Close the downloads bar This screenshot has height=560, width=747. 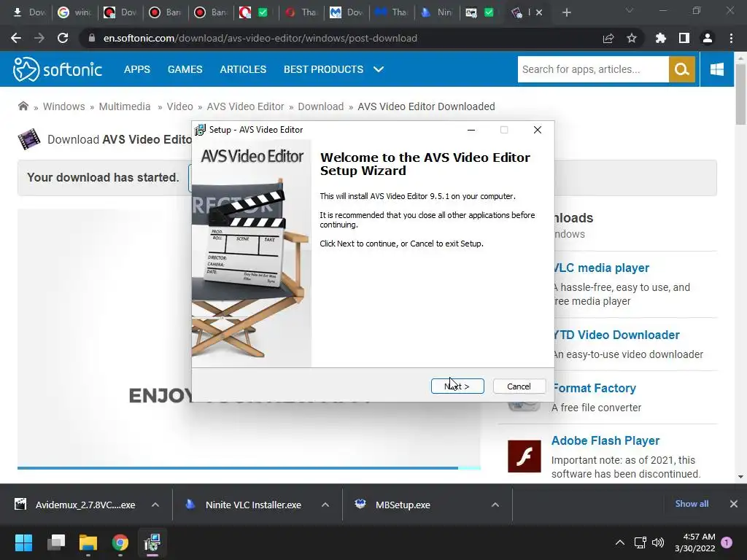(734, 504)
